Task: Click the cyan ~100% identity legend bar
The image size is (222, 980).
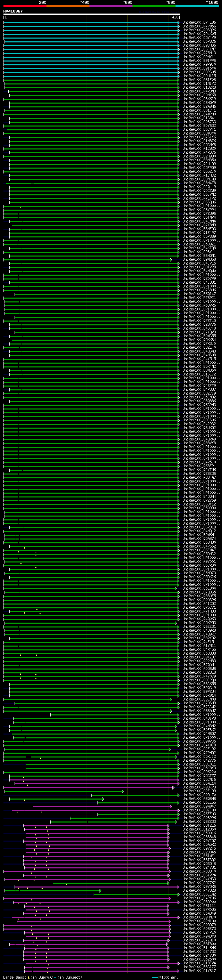Action: [x=197, y=6]
